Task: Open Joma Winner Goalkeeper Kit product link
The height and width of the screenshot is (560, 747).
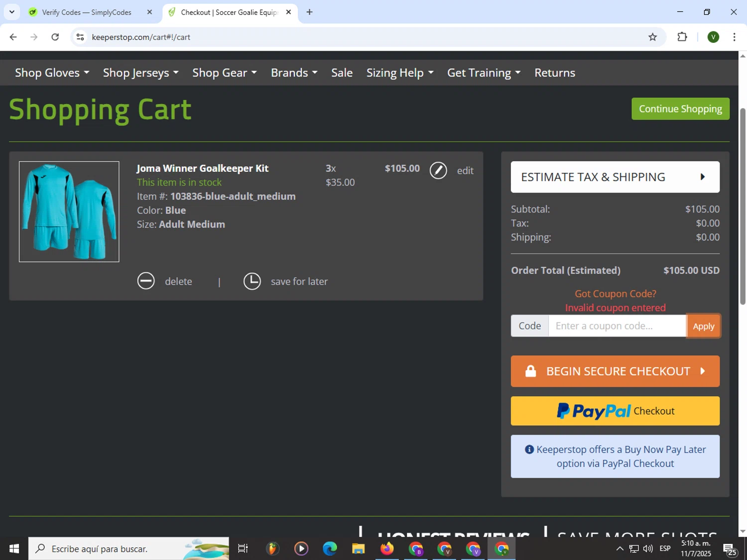Action: coord(202,168)
